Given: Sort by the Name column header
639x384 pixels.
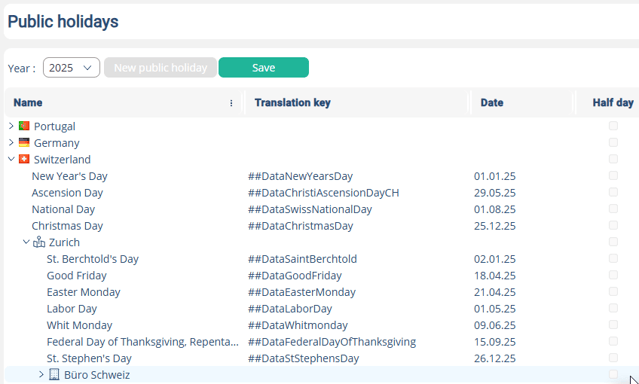Looking at the screenshot, I should (28, 103).
